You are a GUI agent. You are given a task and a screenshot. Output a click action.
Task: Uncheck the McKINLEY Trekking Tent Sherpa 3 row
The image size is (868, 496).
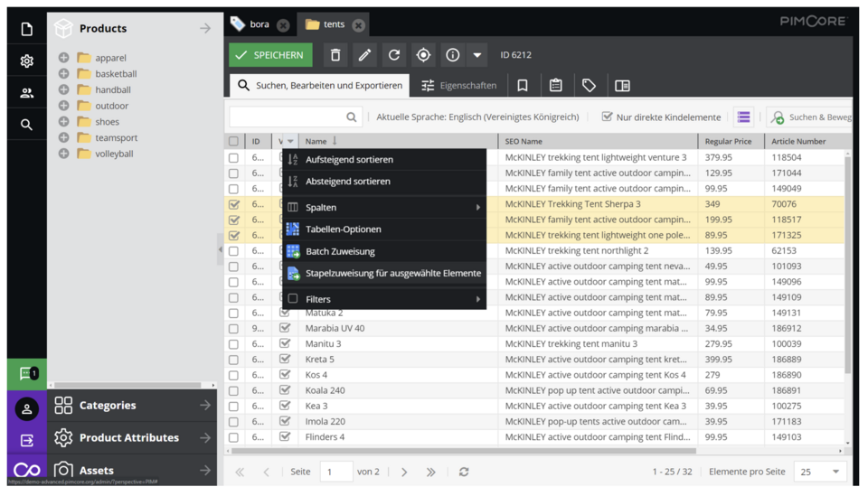(233, 204)
